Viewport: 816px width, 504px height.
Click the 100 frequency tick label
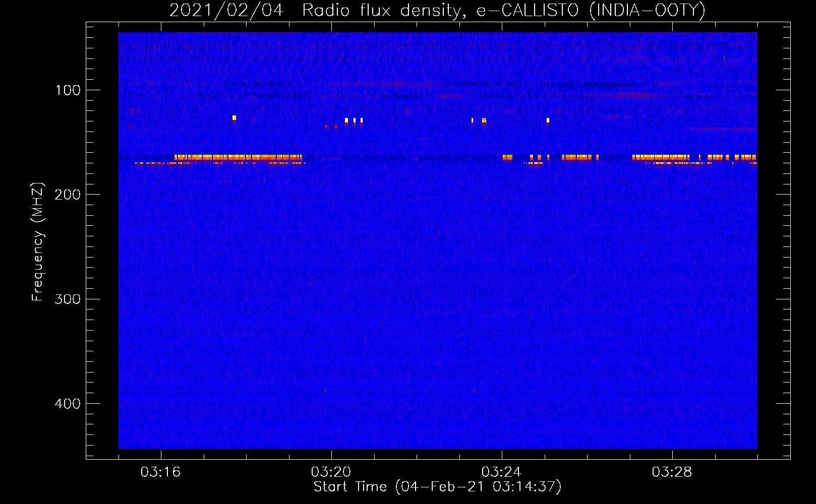click(x=68, y=90)
